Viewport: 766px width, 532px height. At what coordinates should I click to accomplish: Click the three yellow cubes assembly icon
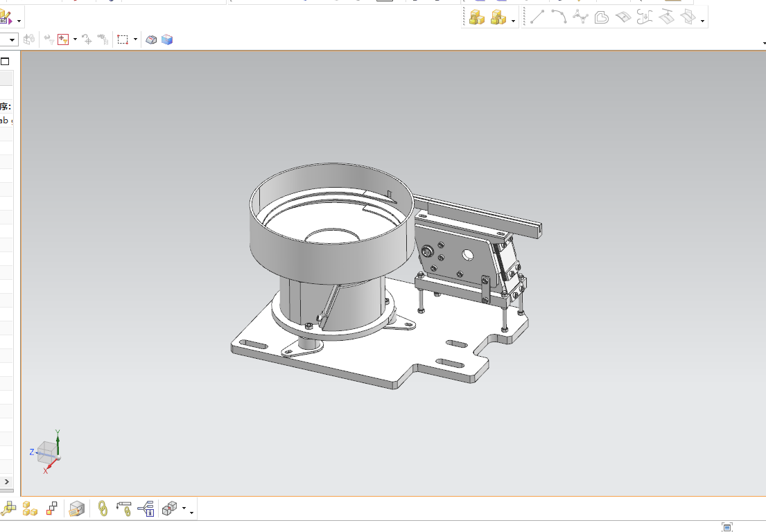[x=30, y=509]
